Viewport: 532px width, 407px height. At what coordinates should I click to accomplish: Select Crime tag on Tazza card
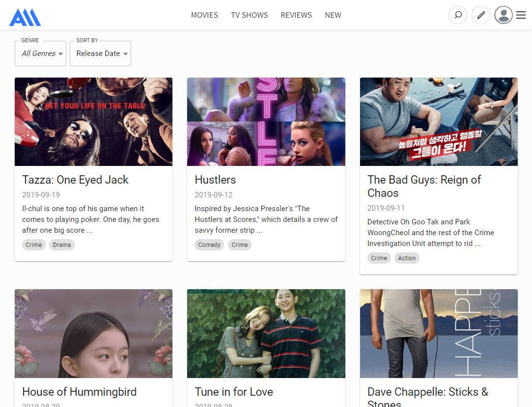34,245
